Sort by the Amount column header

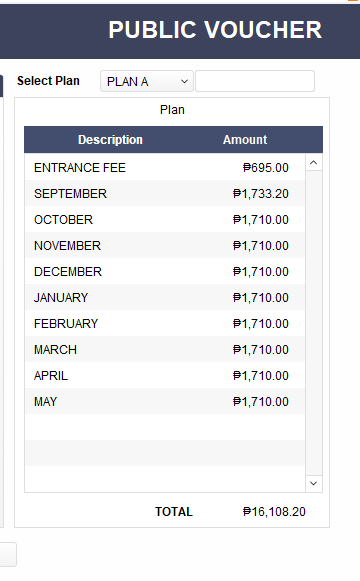coord(245,140)
